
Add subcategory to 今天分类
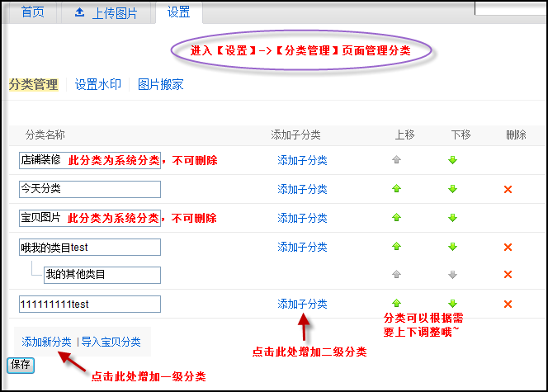coord(302,189)
